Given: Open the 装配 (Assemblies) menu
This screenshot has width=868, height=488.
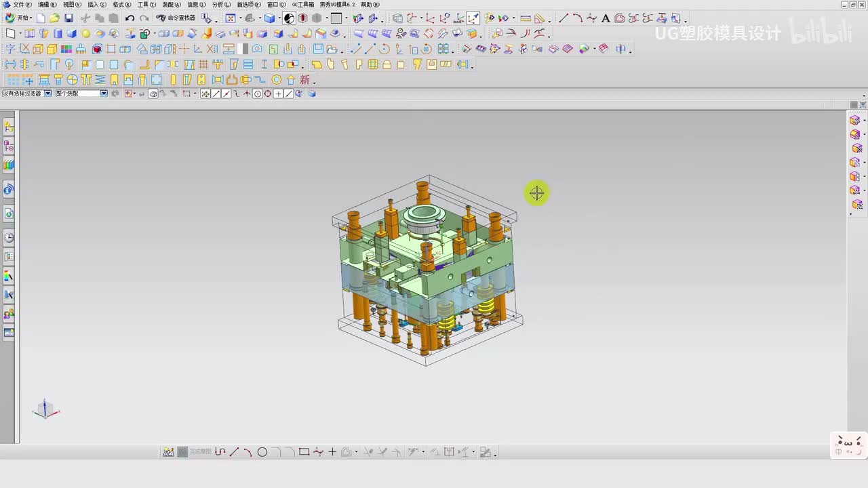Looking at the screenshot, I should 172,5.
